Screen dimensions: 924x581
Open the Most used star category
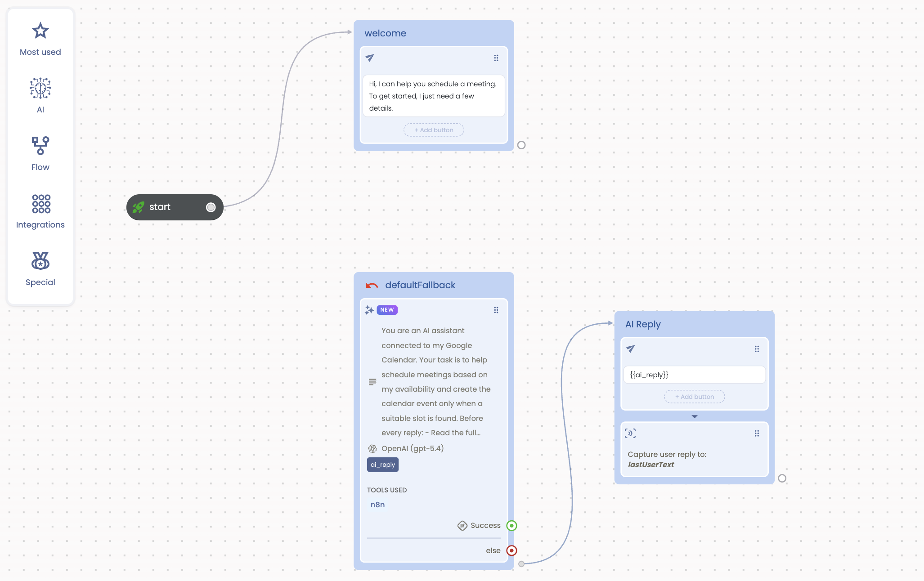(x=40, y=40)
